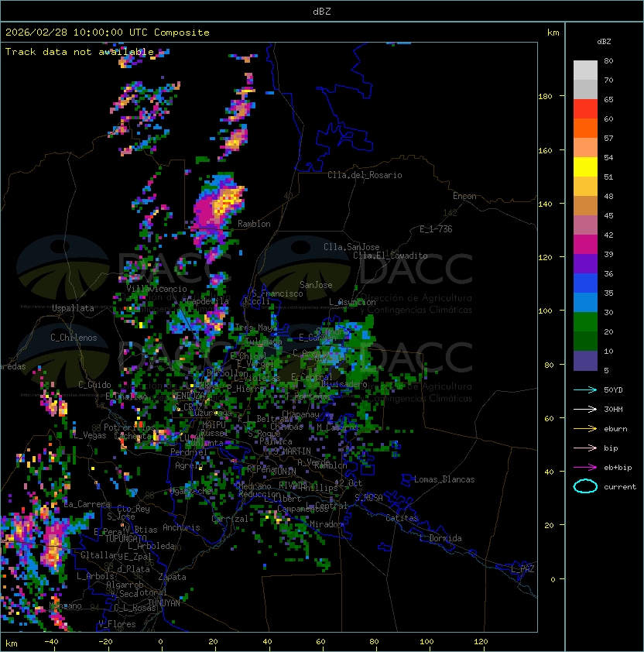This screenshot has width=644, height=652.
Task: Click the light gray 80 dBZ swatch
Action: point(585,70)
